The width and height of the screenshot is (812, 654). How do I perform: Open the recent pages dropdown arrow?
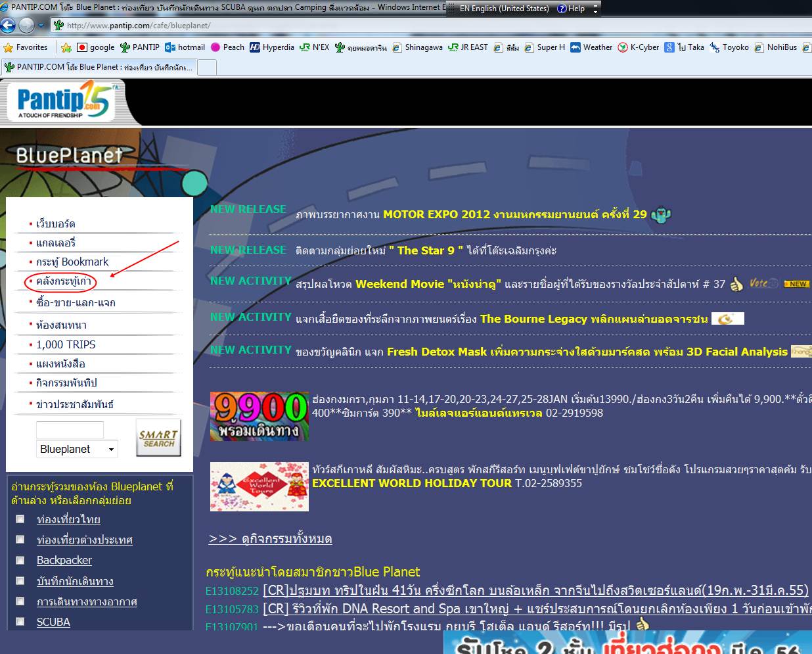click(41, 26)
